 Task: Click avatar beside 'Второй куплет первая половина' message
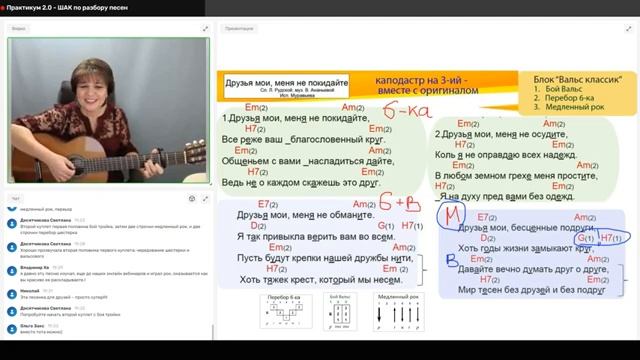point(12,224)
